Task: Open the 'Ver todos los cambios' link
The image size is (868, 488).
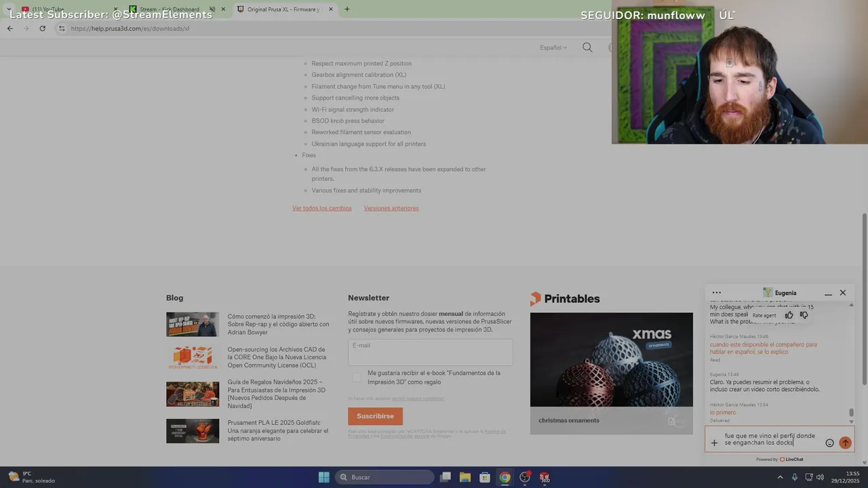Action: [x=322, y=208]
